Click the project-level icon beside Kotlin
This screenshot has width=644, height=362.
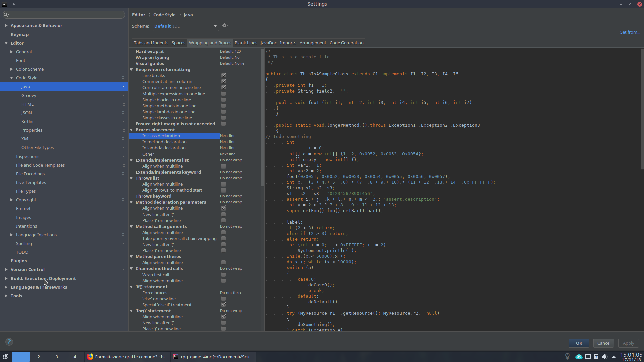pyautogui.click(x=123, y=122)
